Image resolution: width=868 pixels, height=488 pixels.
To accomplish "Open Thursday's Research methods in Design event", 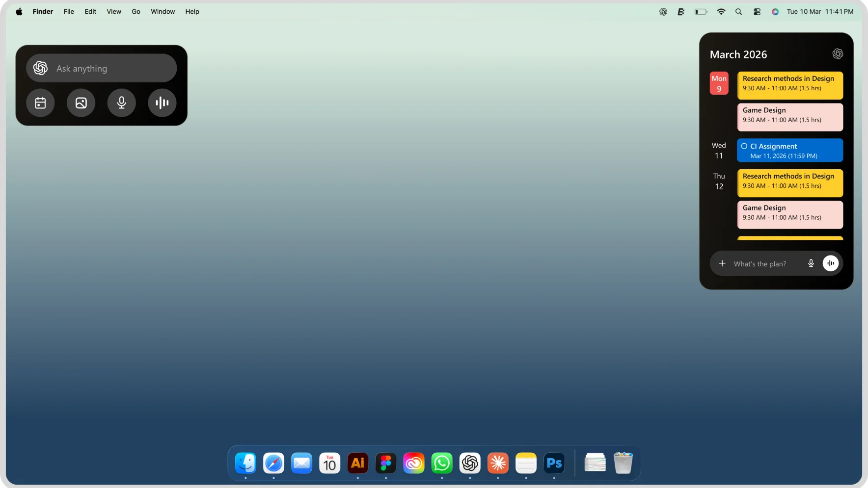I will click(x=790, y=183).
